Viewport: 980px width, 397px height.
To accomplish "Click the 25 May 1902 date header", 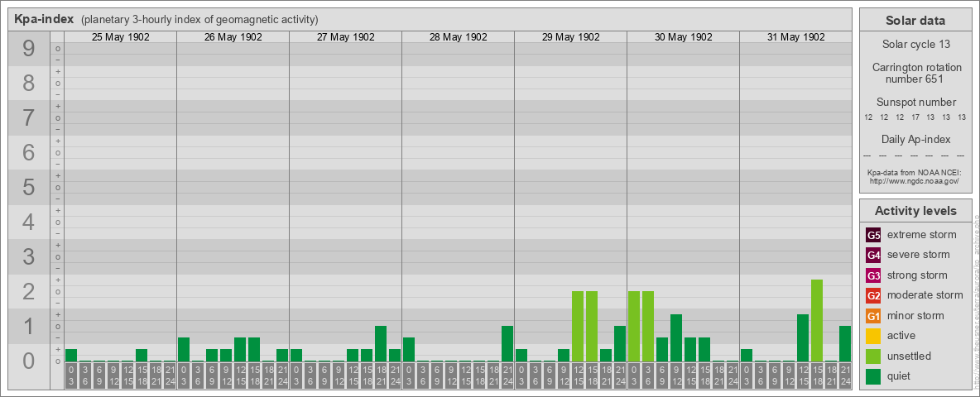I will (121, 37).
